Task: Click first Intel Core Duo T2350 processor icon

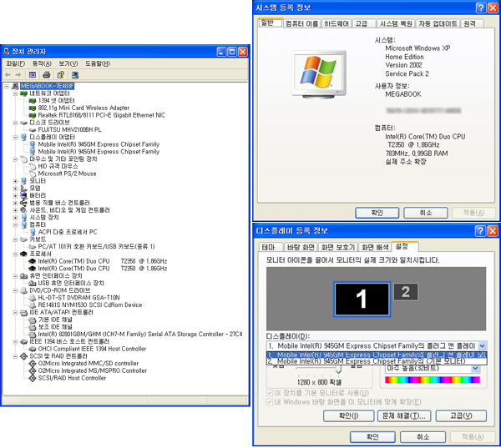Action: [32, 261]
